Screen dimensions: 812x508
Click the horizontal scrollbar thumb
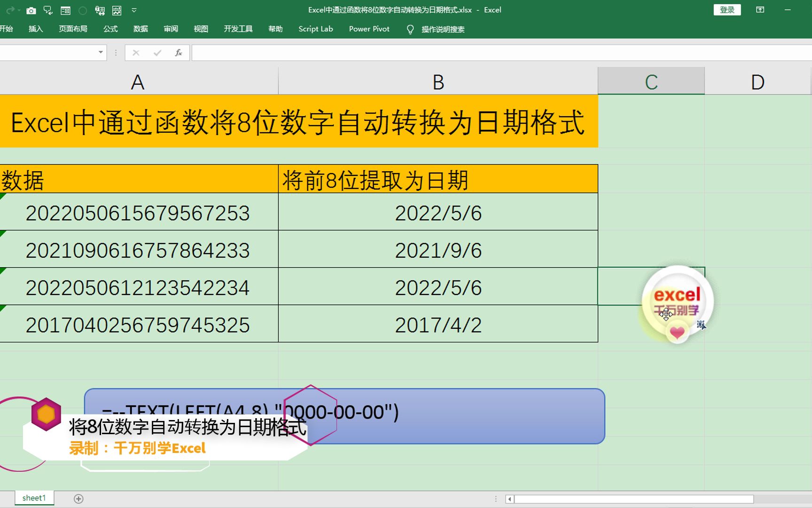click(x=634, y=499)
